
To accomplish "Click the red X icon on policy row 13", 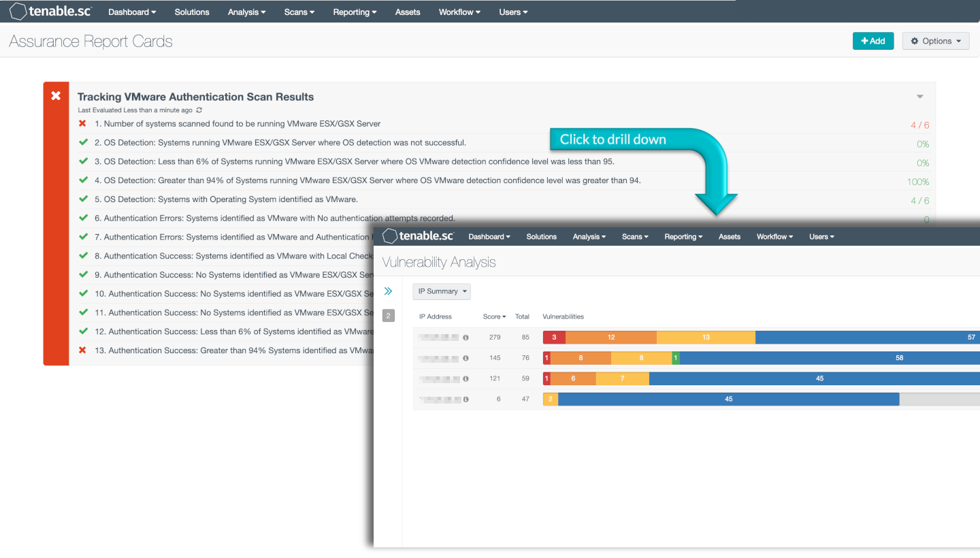I will [82, 350].
